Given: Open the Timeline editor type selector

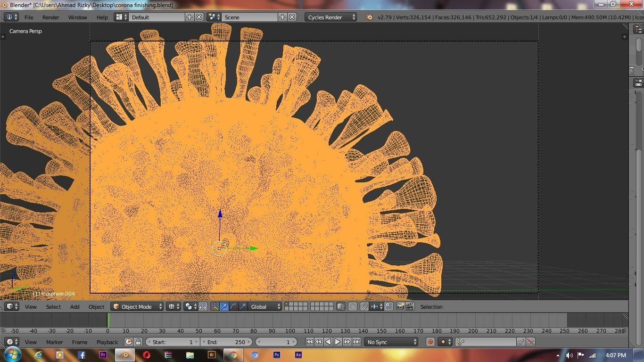Looking at the screenshot, I should 11,342.
